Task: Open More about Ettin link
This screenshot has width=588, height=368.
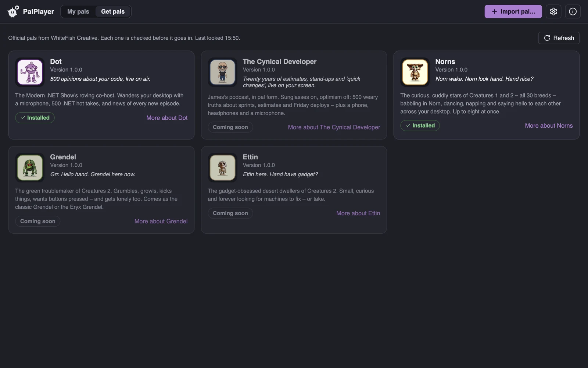Action: coord(358,213)
